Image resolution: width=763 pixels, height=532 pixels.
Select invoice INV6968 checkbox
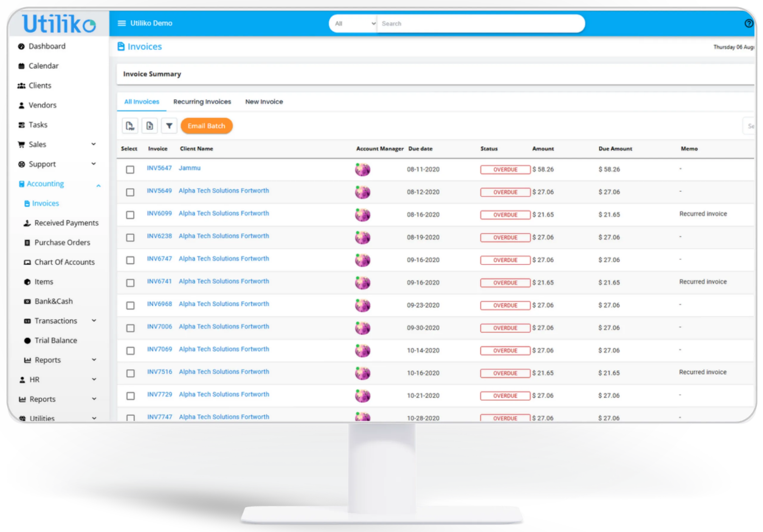pyautogui.click(x=130, y=305)
